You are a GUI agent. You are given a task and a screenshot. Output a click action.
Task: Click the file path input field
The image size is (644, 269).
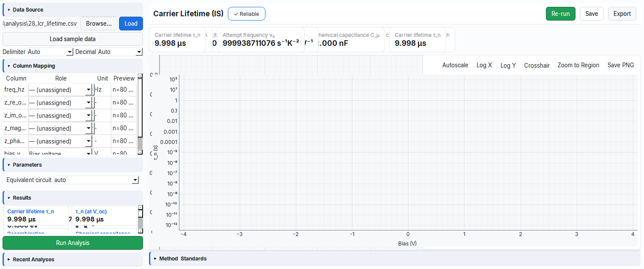[41, 24]
